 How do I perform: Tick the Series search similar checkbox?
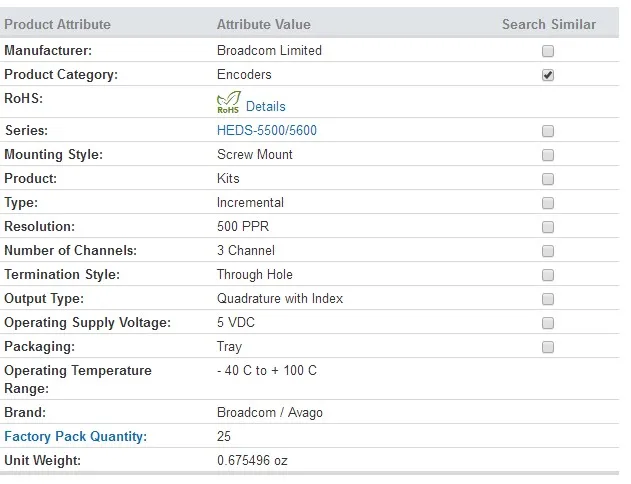548,131
